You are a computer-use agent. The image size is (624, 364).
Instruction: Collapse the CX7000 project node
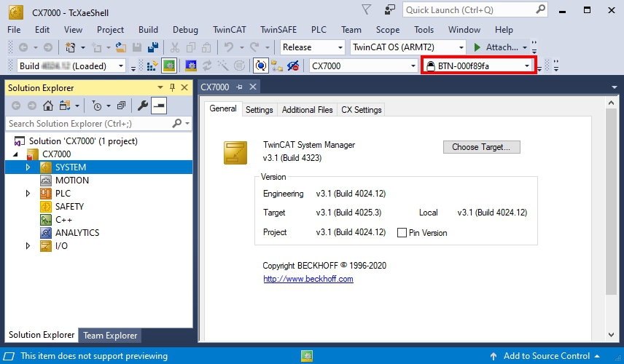click(x=16, y=154)
